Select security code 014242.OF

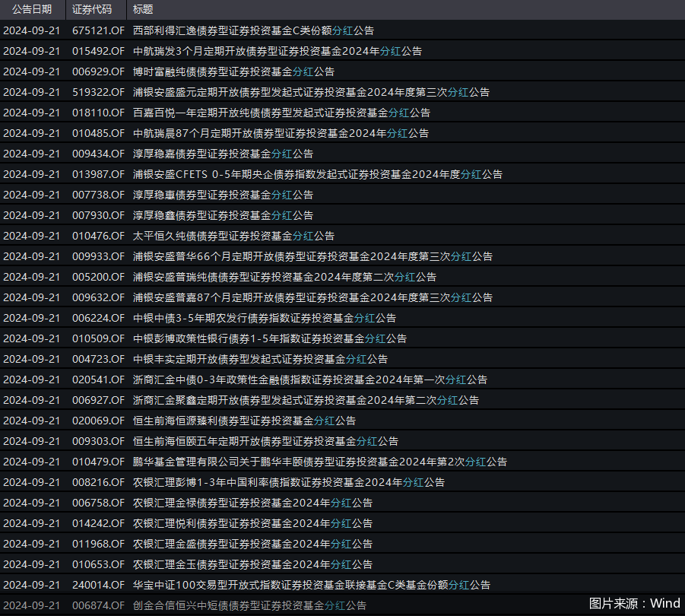pyautogui.click(x=98, y=523)
